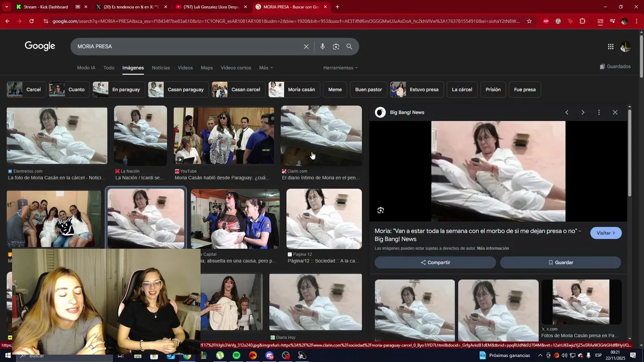Viewport: 644px width, 362px height.
Task: Select the Buen pastor suggestion chip
Action: [x=368, y=89]
